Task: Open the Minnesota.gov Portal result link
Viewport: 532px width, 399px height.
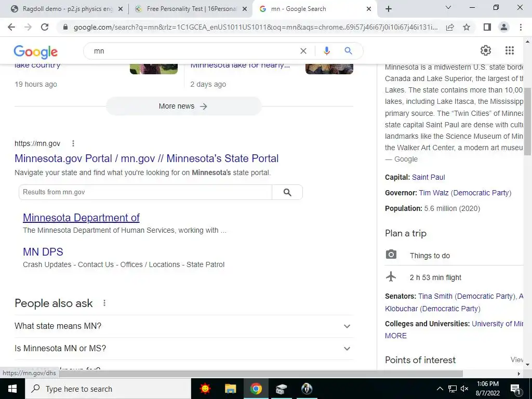Action: coord(147,158)
